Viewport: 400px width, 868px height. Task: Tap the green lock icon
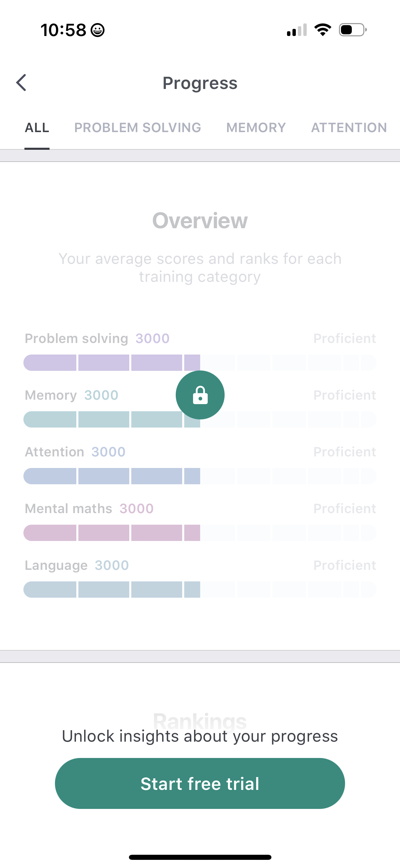click(x=200, y=395)
